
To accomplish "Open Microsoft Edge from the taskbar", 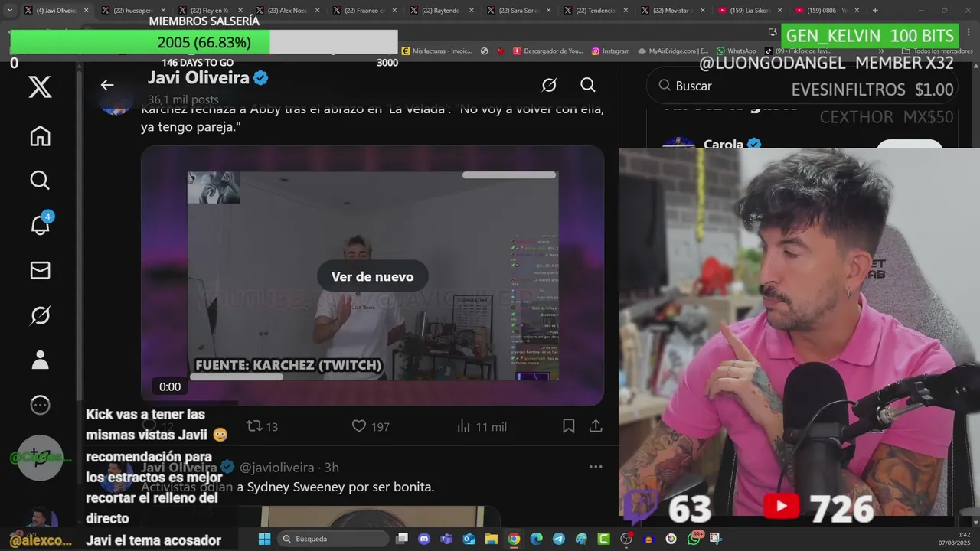I will (x=536, y=539).
